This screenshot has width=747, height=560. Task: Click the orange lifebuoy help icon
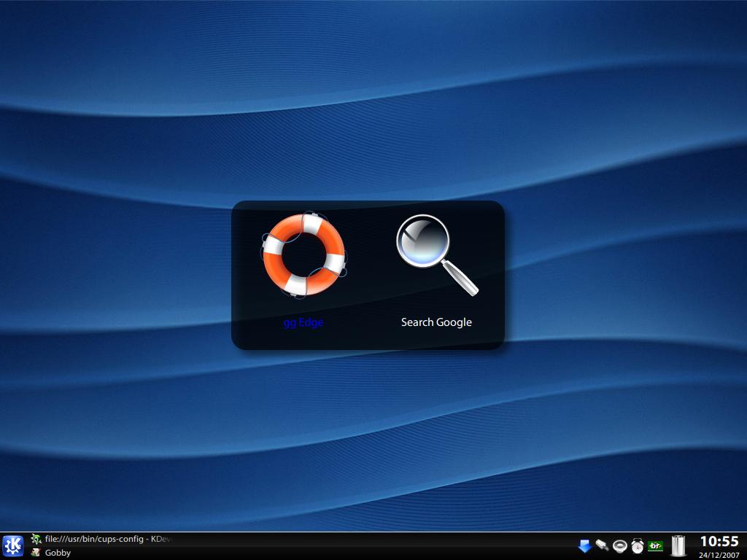[304, 255]
